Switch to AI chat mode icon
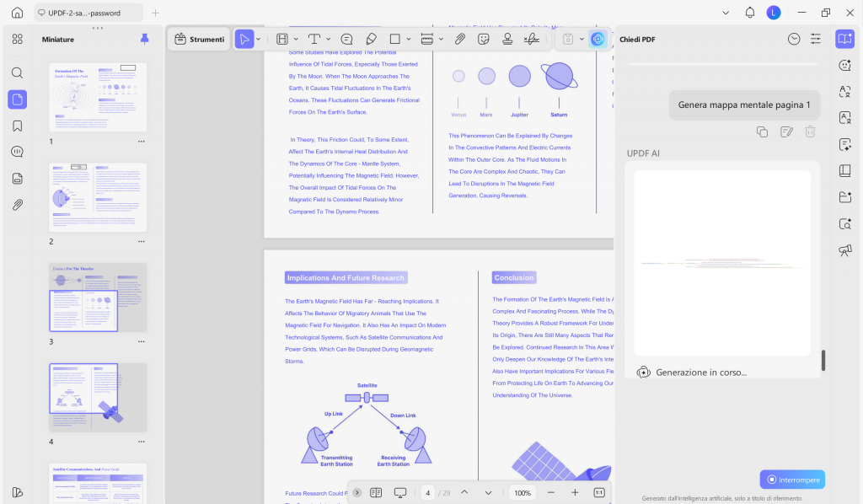863x504 pixels. pos(844,66)
